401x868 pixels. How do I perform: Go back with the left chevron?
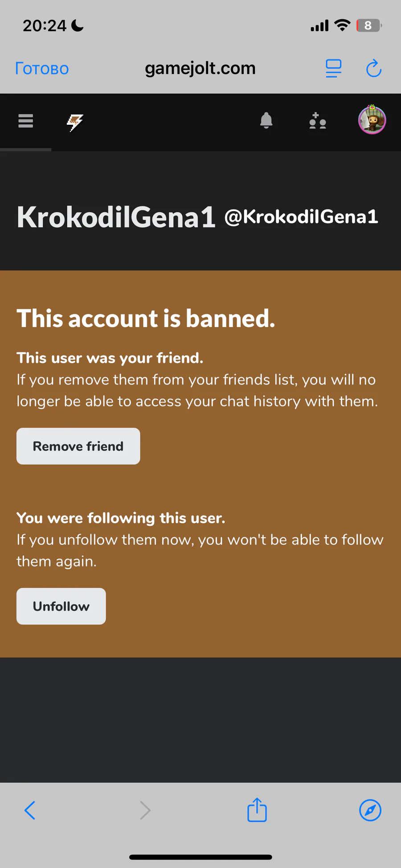coord(30,810)
